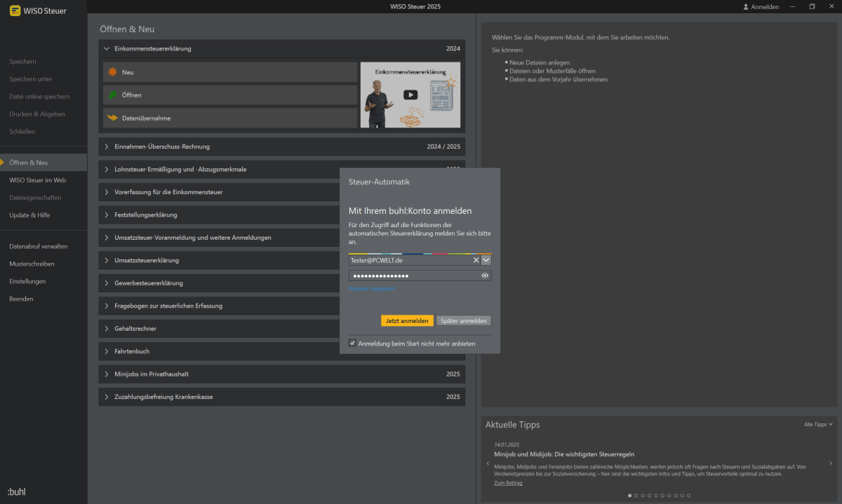Expand Zuzahlungsbefreiung Krankenkasse
Screen dimensions: 842x504
(x=107, y=397)
